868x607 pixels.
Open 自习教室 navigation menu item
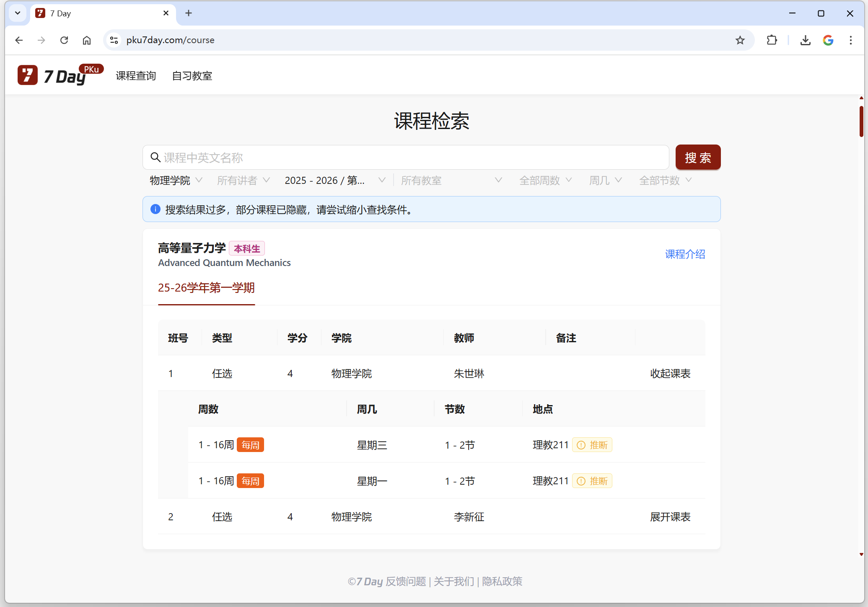(x=192, y=76)
